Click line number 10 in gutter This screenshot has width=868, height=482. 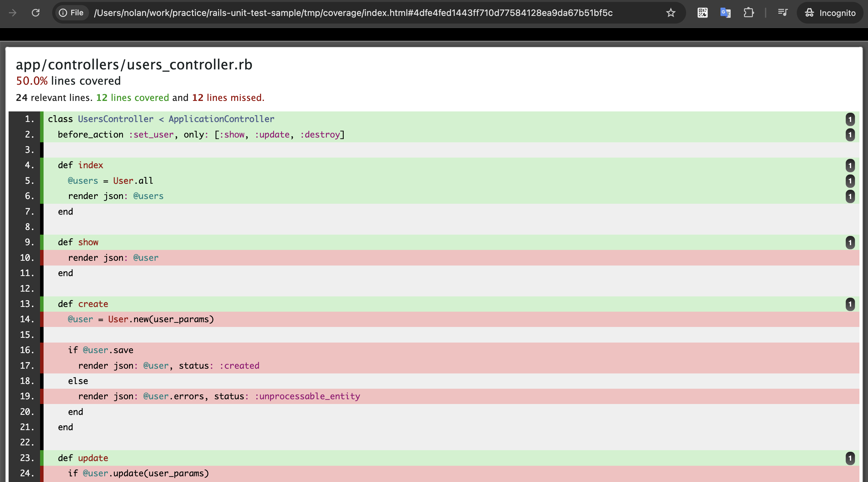coord(27,258)
